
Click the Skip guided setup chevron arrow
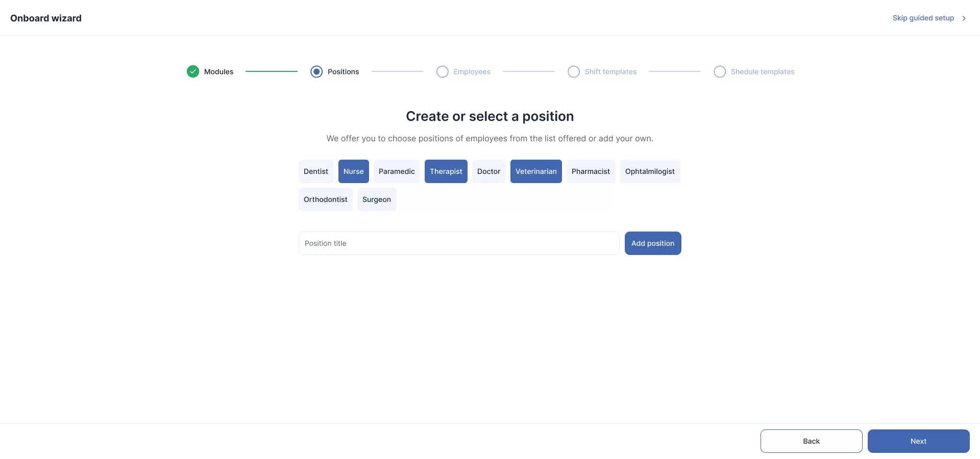[964, 18]
